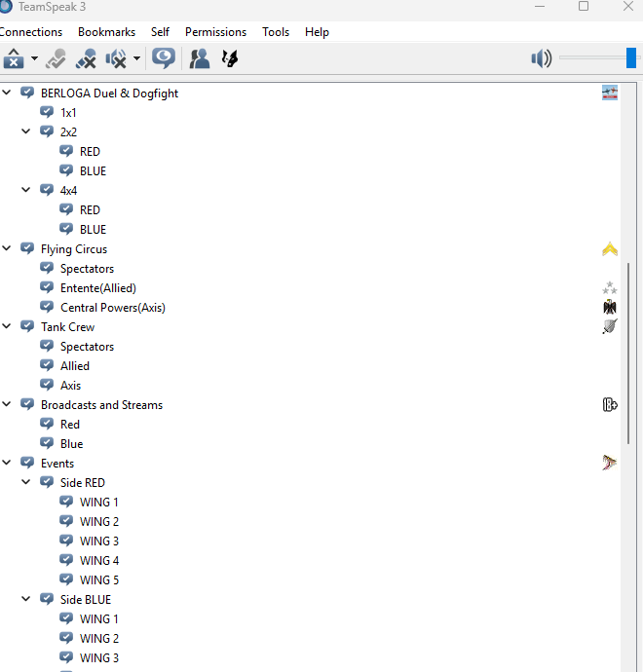The image size is (643, 672).
Task: Adjust the volume slider handle
Action: [631, 57]
